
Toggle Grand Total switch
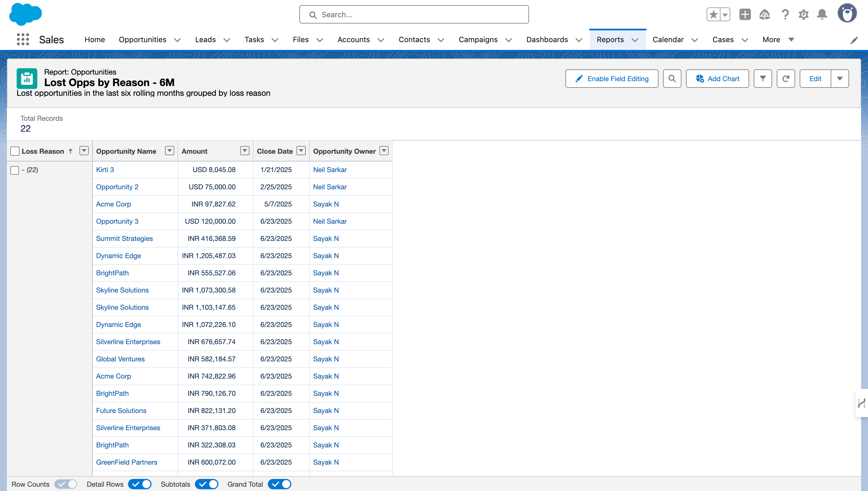click(x=280, y=484)
